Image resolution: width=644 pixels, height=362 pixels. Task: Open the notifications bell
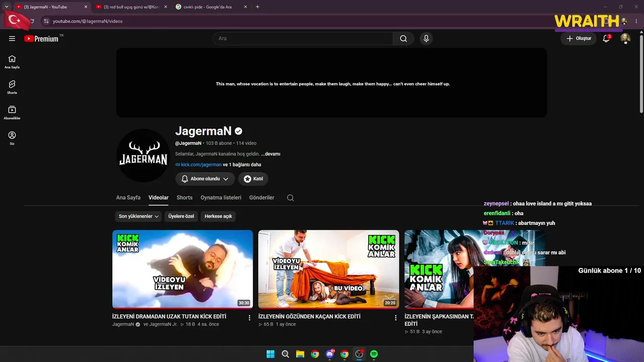[606, 39]
